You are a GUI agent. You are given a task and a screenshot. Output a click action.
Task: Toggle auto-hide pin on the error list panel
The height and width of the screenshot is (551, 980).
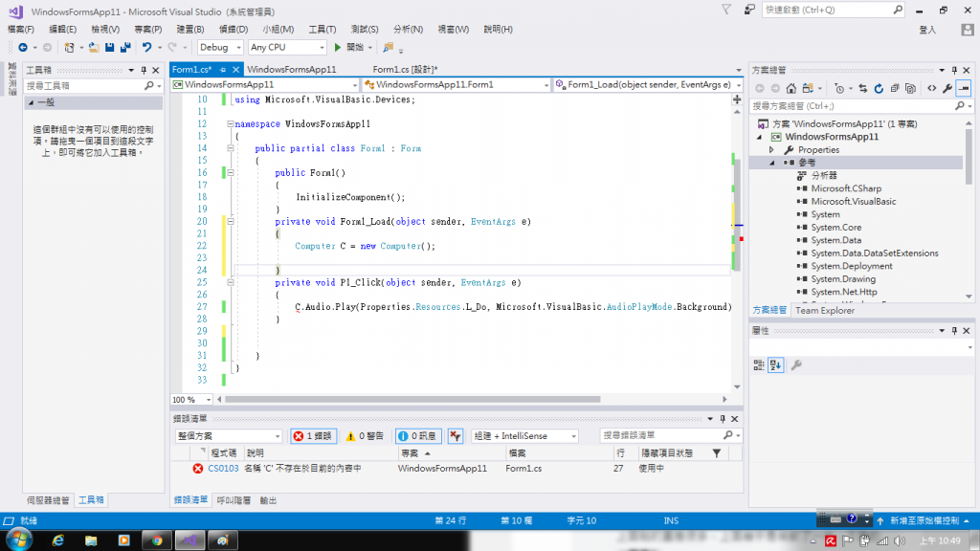point(723,419)
